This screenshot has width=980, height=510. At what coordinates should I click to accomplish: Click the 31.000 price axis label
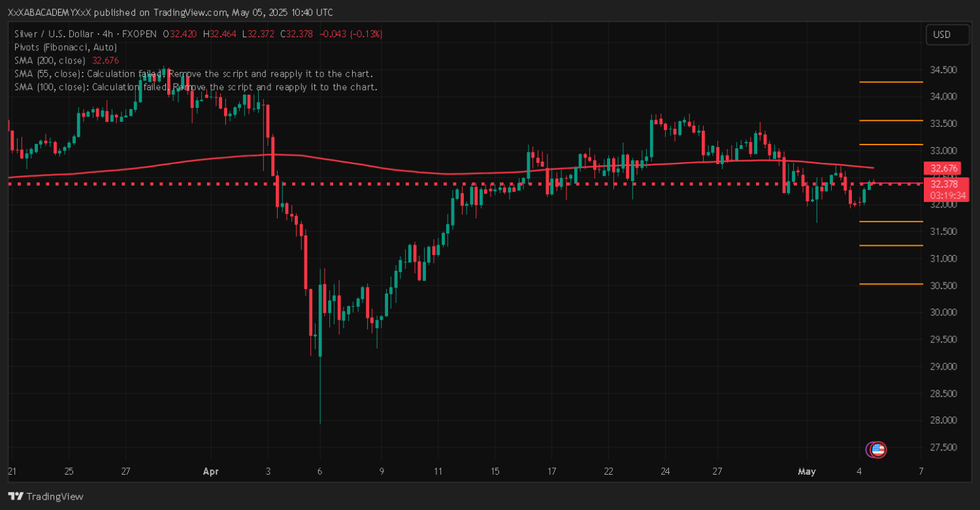click(x=944, y=259)
